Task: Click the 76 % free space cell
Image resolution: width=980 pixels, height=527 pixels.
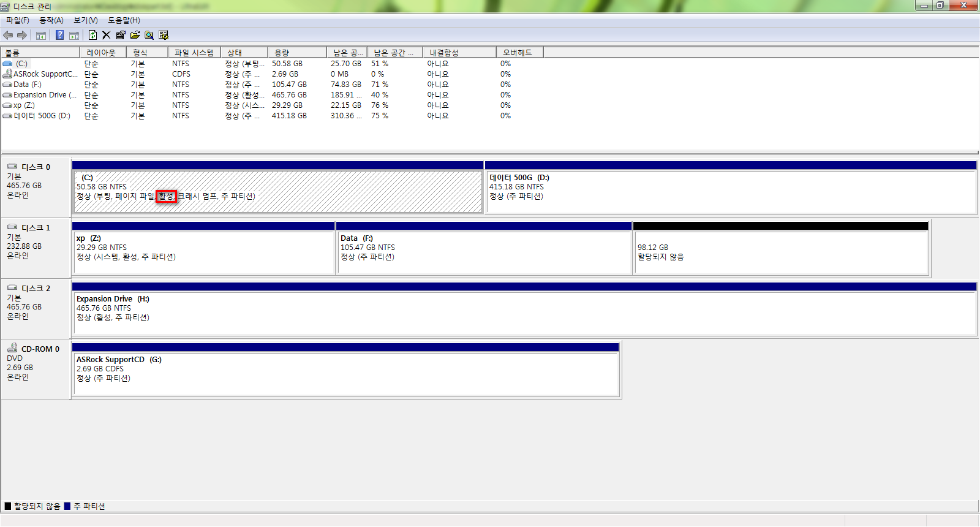Action: coord(380,105)
